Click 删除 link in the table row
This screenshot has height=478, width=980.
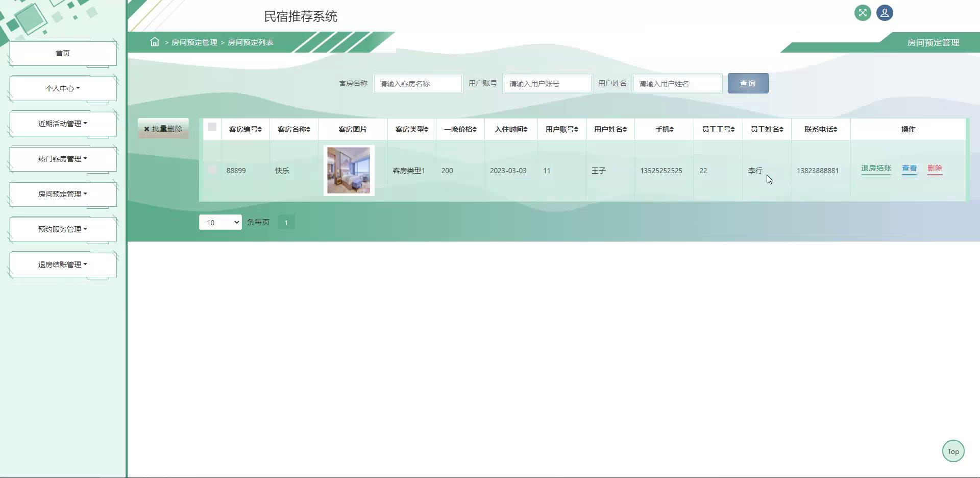935,168
